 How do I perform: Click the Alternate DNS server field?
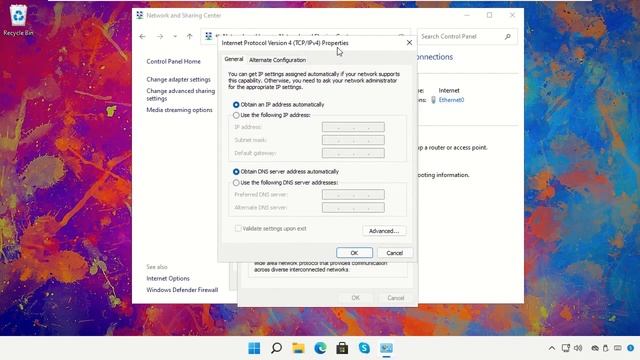pyautogui.click(x=353, y=208)
